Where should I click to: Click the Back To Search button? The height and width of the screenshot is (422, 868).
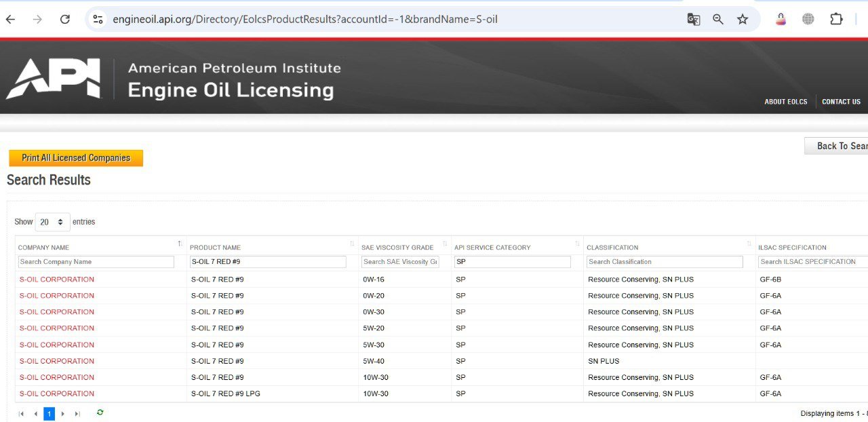coord(836,146)
